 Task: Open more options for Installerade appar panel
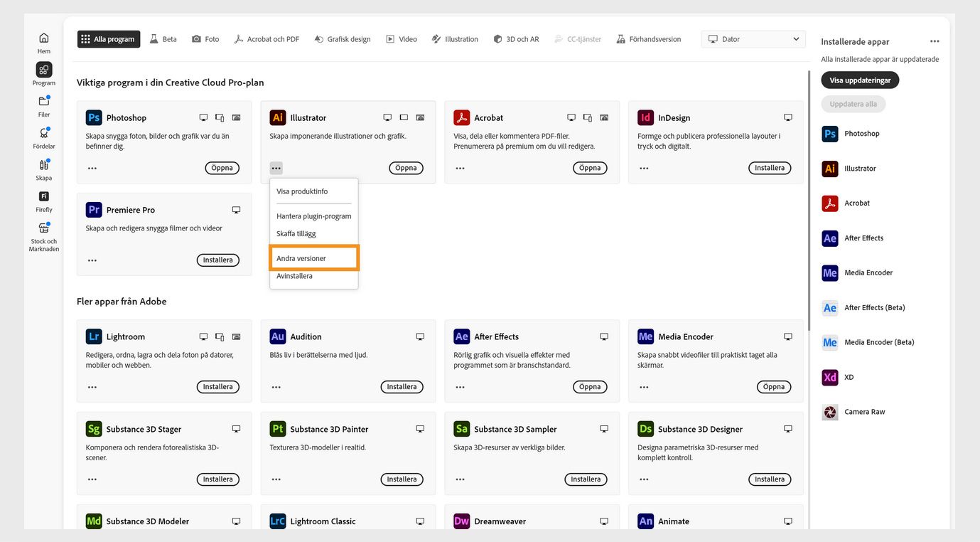pyautogui.click(x=935, y=42)
